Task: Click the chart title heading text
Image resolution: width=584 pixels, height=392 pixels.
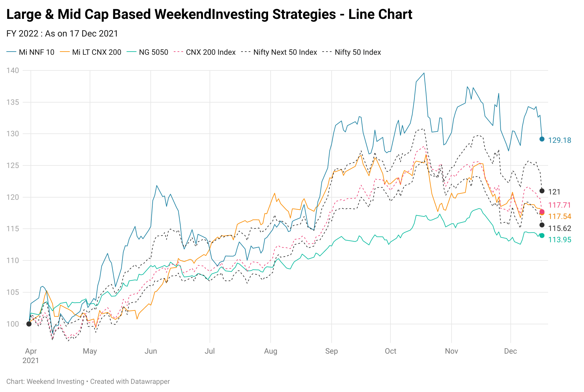Action: (x=209, y=14)
